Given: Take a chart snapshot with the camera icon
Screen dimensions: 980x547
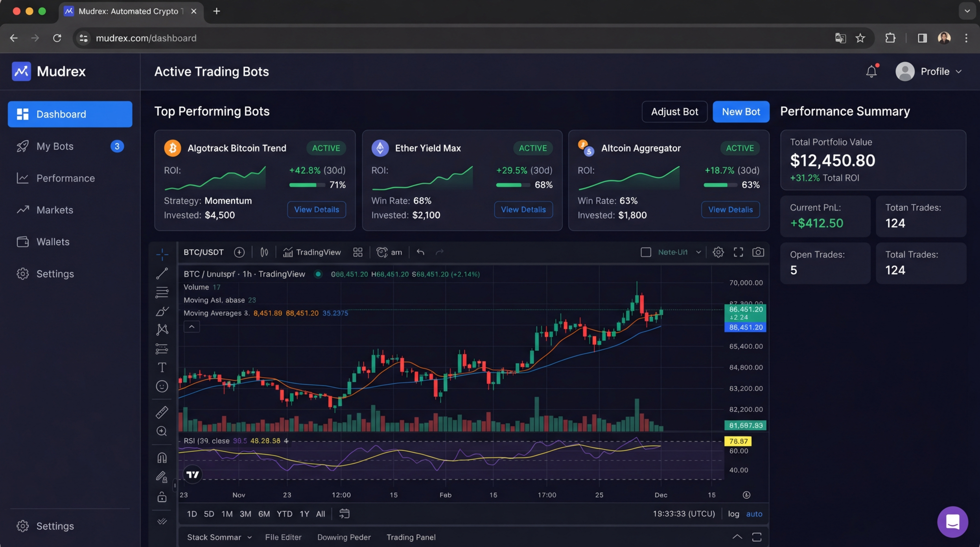Looking at the screenshot, I should click(x=758, y=252).
